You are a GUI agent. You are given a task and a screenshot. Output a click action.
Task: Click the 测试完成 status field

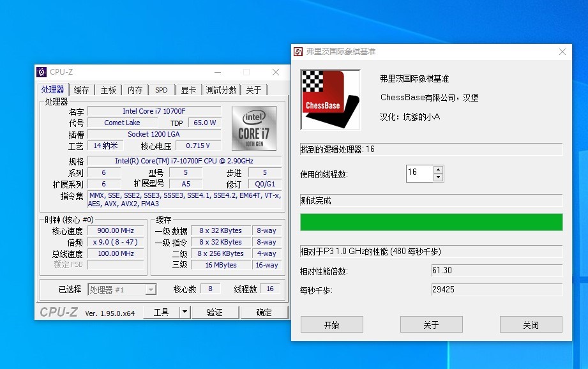pos(431,200)
